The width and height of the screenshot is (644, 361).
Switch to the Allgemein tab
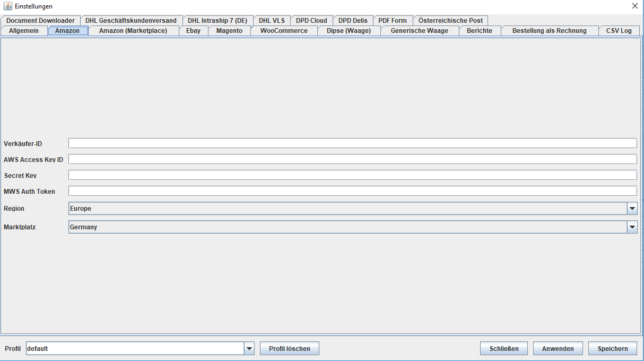coord(24,31)
